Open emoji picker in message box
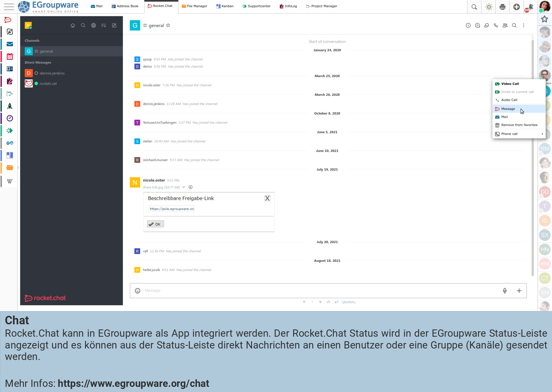This screenshot has height=392, width=552. coord(138,290)
